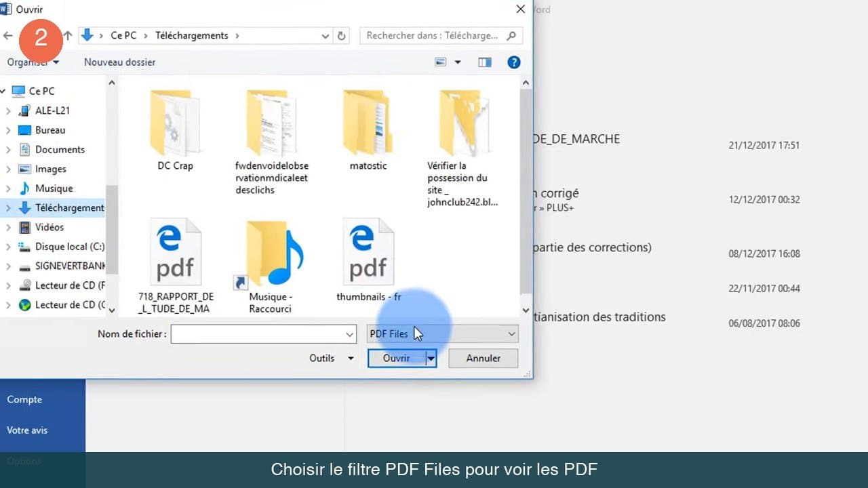Viewport: 868px width, 488px height.
Task: Refresh the Téléchargements folder listing
Action: click(x=342, y=35)
